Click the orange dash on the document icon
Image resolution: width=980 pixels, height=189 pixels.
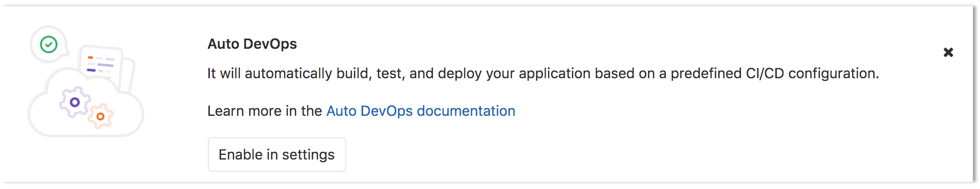[x=90, y=57]
